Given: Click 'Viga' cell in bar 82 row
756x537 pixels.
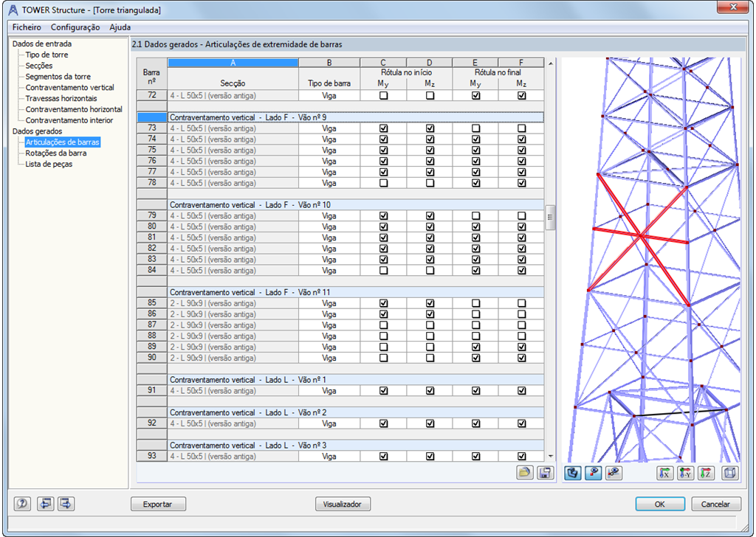Looking at the screenshot, I should (x=329, y=249).
